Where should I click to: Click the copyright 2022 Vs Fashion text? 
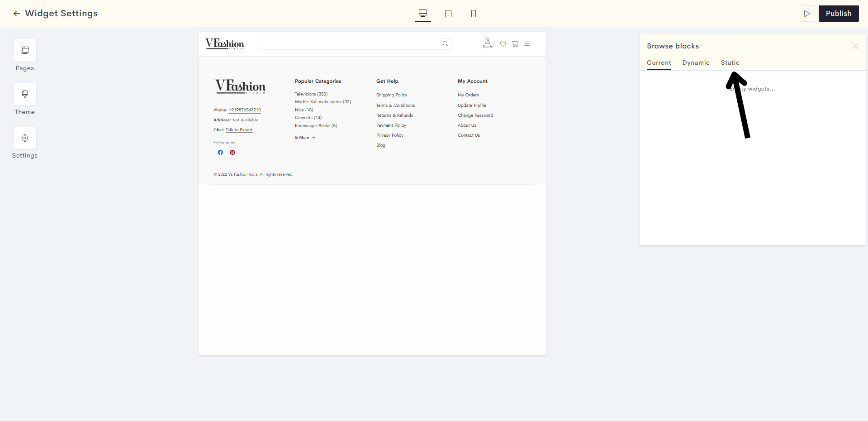253,174
